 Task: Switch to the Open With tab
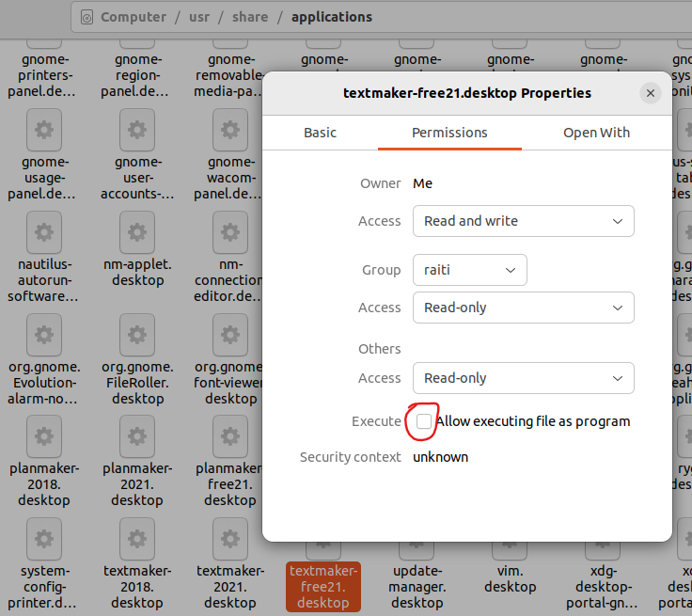click(596, 133)
